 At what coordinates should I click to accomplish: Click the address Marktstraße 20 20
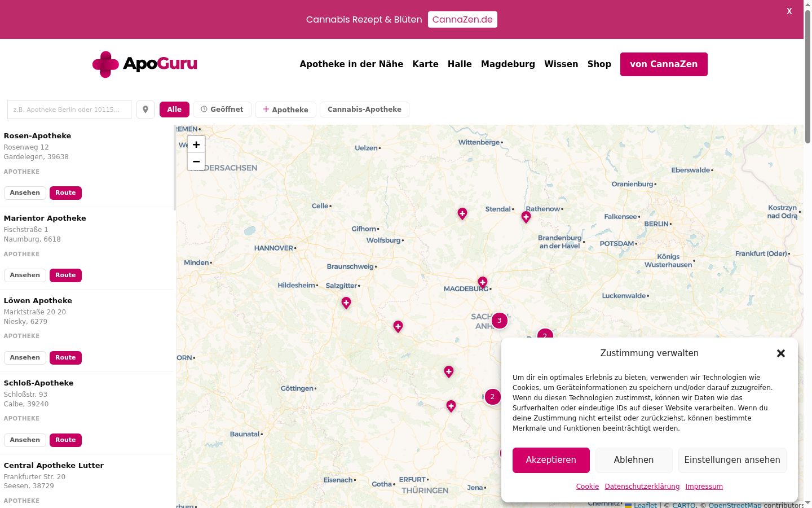35,312
